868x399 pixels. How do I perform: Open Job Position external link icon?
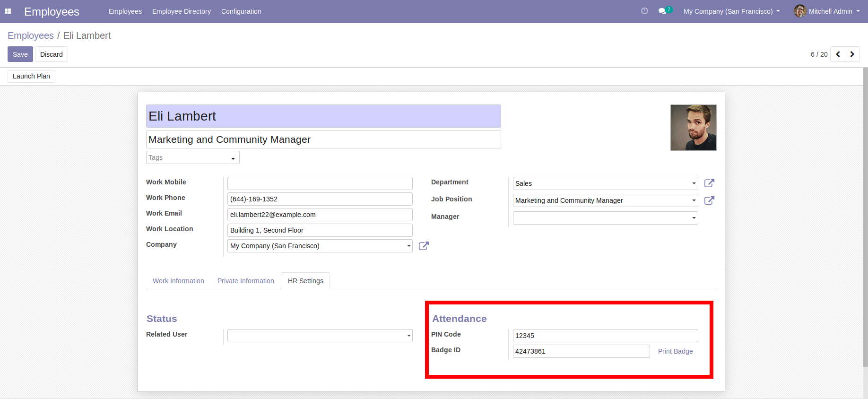click(x=709, y=200)
